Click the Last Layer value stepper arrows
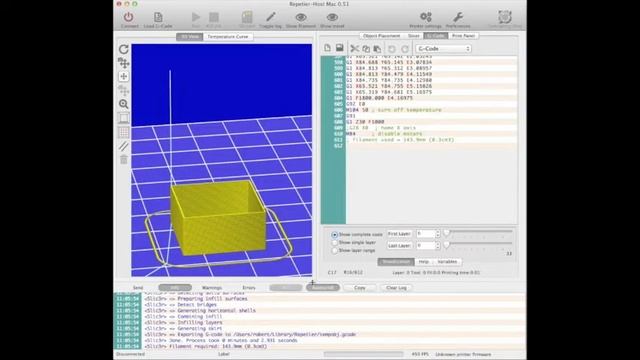 click(x=438, y=246)
